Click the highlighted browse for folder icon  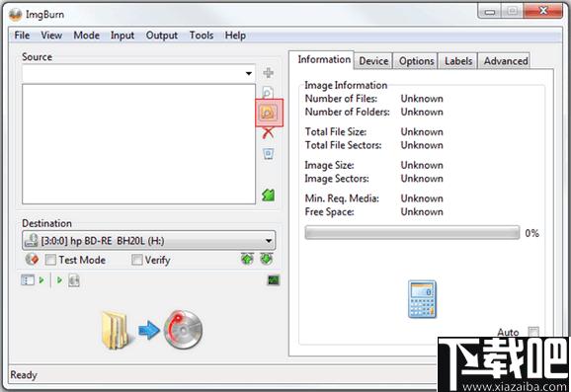point(268,113)
